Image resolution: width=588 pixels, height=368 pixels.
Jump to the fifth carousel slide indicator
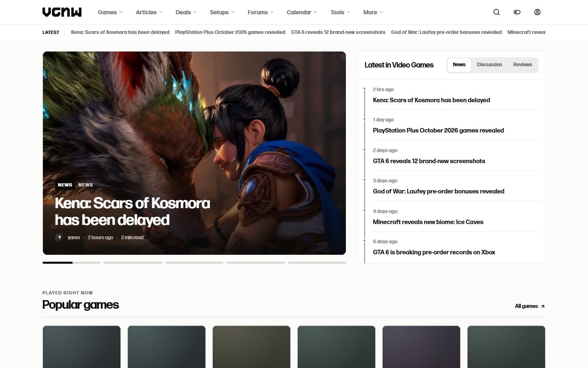pyautogui.click(x=317, y=263)
